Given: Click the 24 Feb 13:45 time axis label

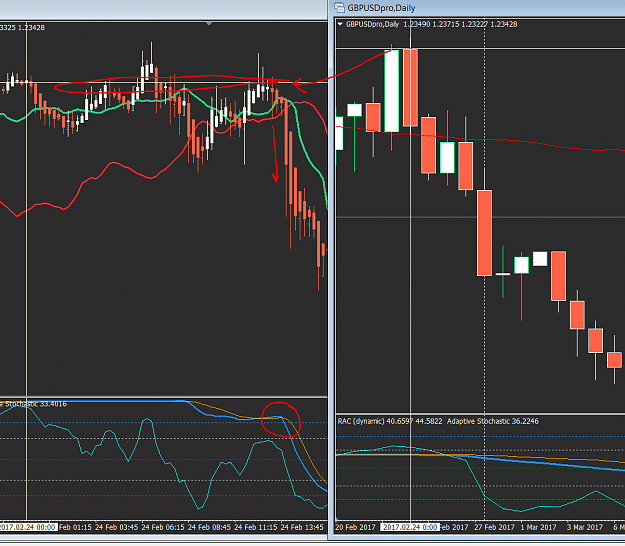Looking at the screenshot, I should coord(302,527).
